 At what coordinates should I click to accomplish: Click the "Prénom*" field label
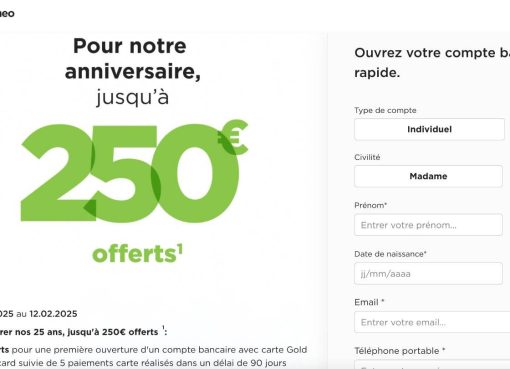tap(370, 205)
